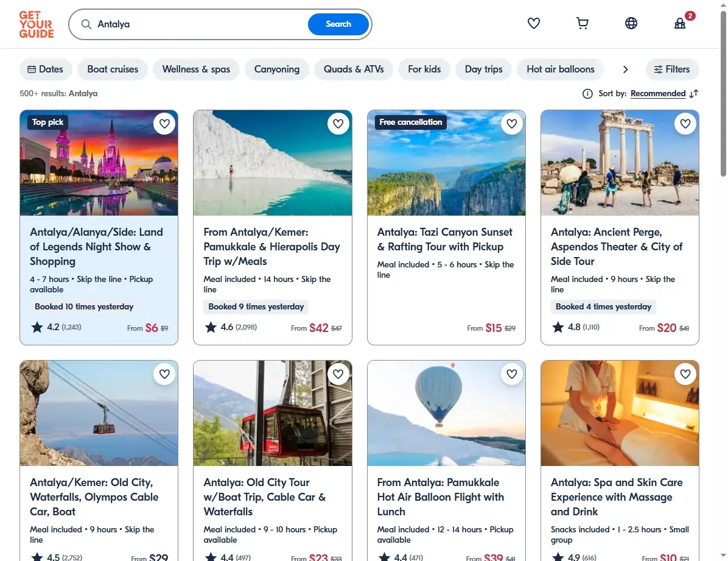728x561 pixels.
Task: Select Boat cruises category
Action: point(113,69)
